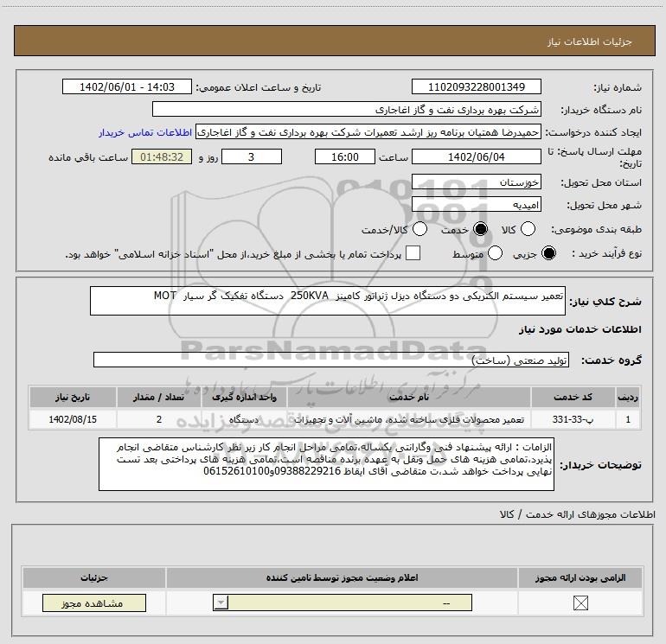The height and width of the screenshot is (644, 666).
Task: Click the شرح کلی نیاز description box
Action: click(328, 301)
